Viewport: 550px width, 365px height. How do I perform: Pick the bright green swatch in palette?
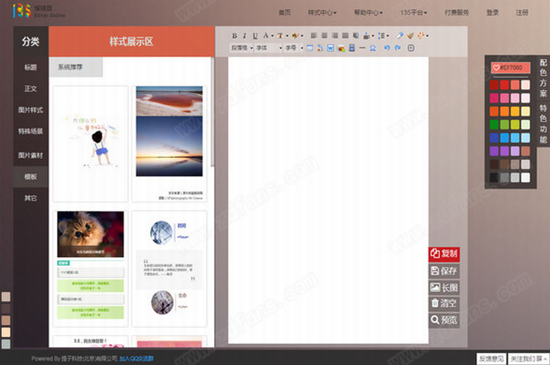coord(494,124)
